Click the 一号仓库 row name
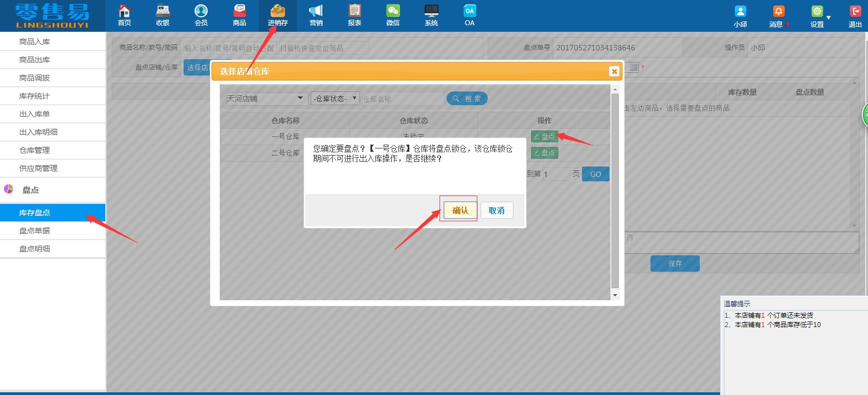Viewport: 868px width, 395px height. (x=285, y=136)
